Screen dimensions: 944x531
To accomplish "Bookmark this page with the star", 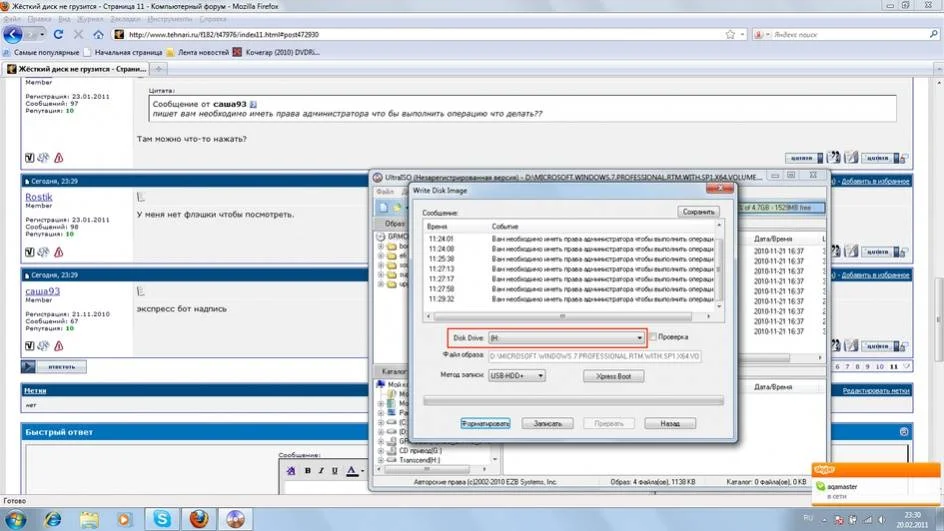I will coord(730,34).
